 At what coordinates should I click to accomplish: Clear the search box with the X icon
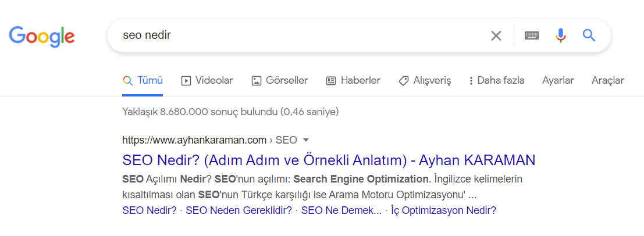coord(496,36)
